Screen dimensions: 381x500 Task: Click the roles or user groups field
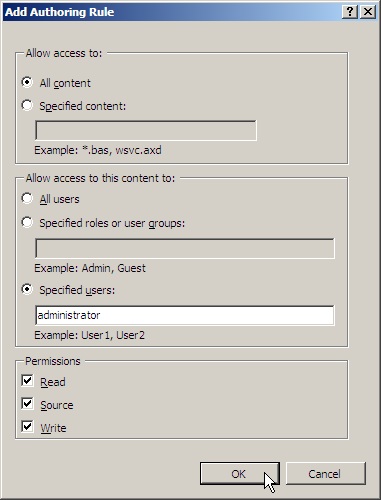click(185, 248)
